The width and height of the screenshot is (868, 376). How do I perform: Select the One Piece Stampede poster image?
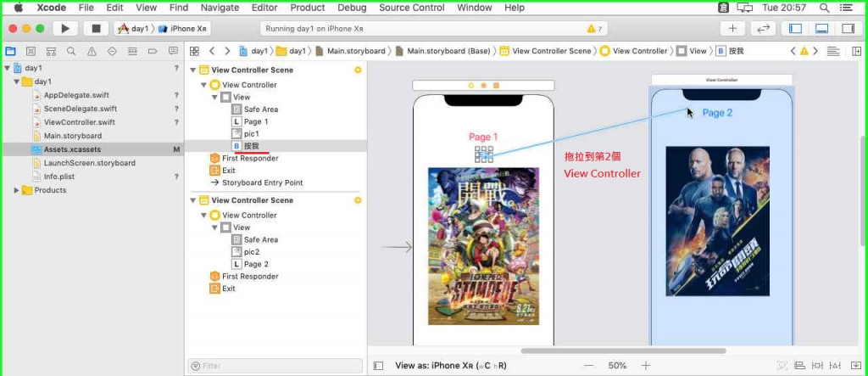point(483,245)
